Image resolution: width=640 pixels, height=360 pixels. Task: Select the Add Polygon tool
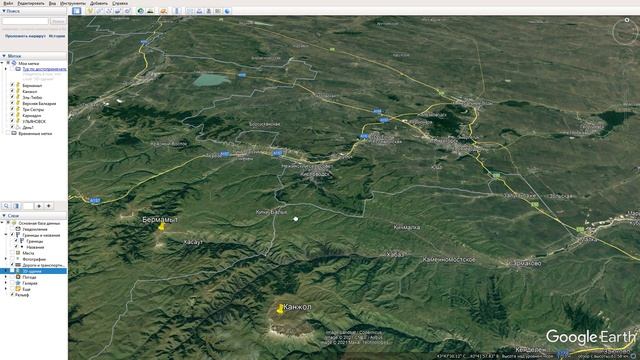click(x=100, y=11)
